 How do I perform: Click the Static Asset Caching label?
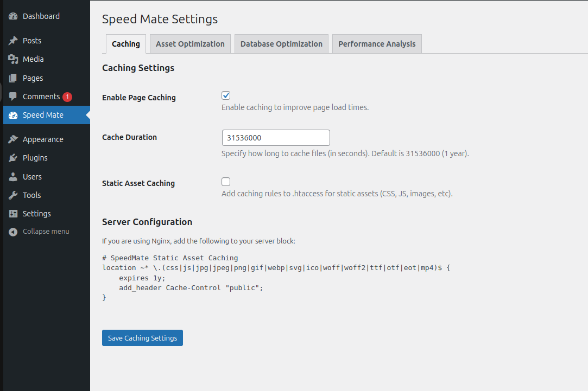[x=138, y=183]
